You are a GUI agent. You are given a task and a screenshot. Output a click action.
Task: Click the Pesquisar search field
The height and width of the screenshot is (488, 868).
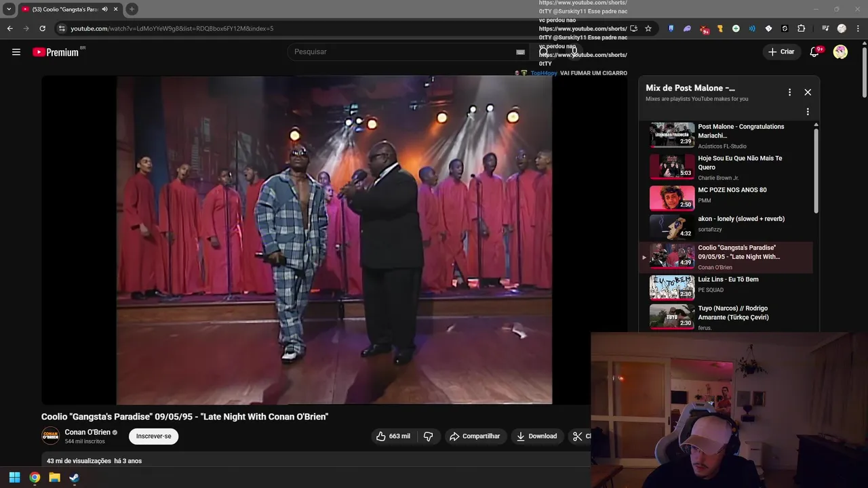(407, 52)
